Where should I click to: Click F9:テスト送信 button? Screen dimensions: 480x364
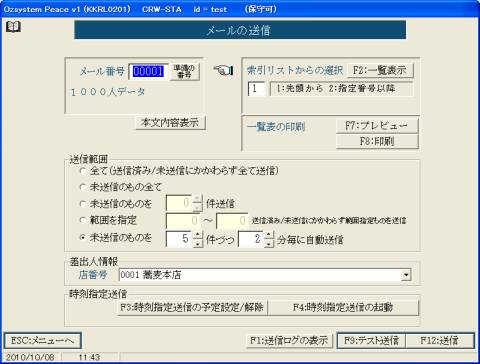click(371, 340)
